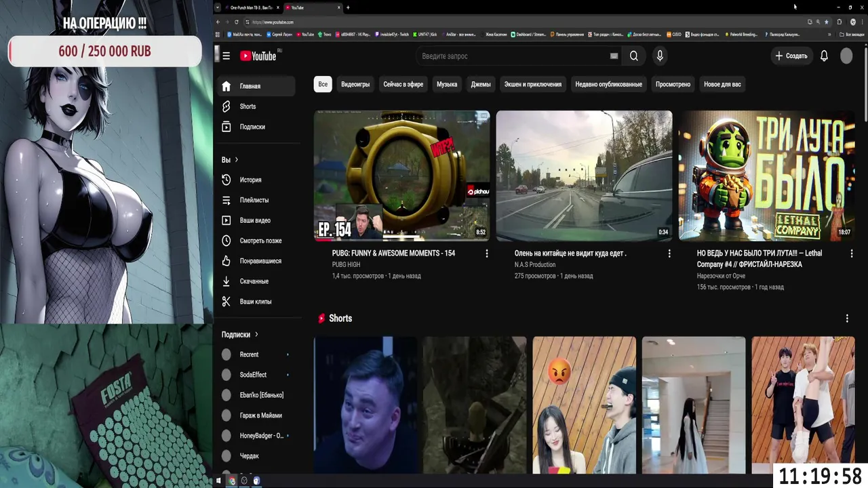Open Гараж в Майами subscription channel
The width and height of the screenshot is (868, 488).
[256, 415]
